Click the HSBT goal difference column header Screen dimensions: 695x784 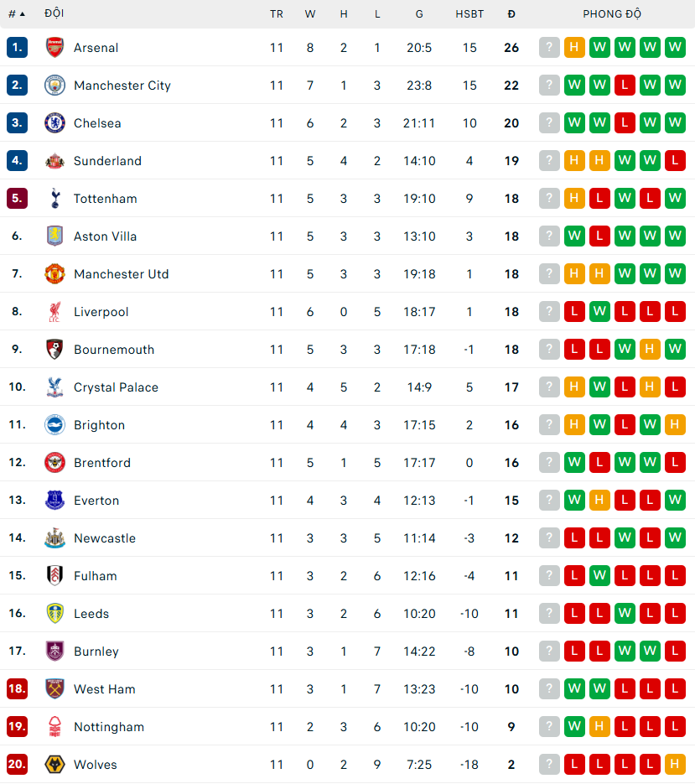(x=469, y=13)
